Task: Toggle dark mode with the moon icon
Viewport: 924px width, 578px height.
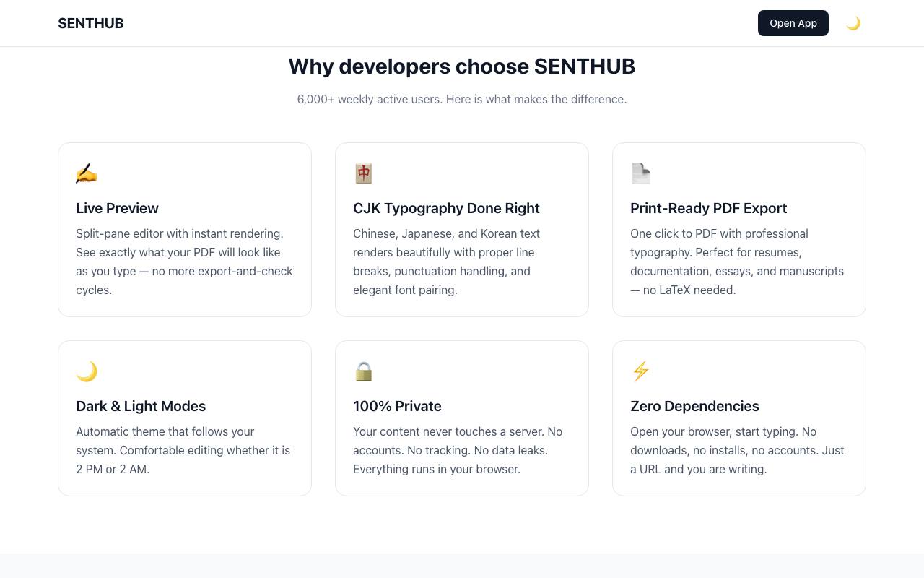Action: coord(853,23)
